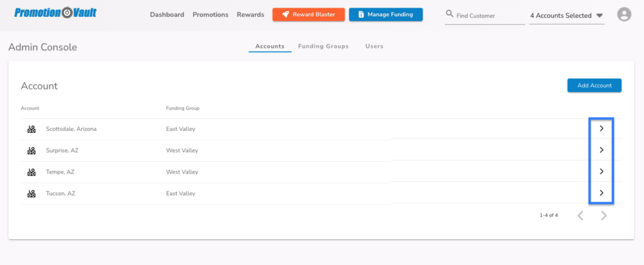
Task: Go to previous page of accounts
Action: [580, 215]
